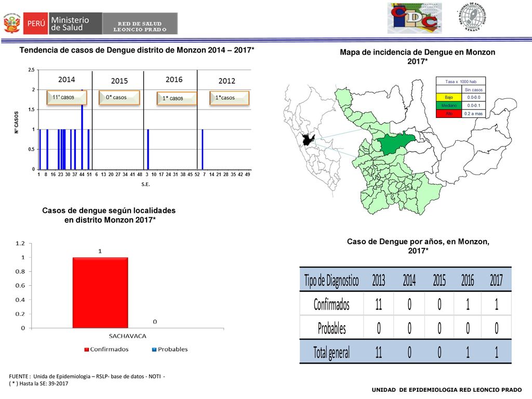Screen dimensions: 532x399
Task: Click the '1*casos' callout under 2012
Action: [x=229, y=98]
